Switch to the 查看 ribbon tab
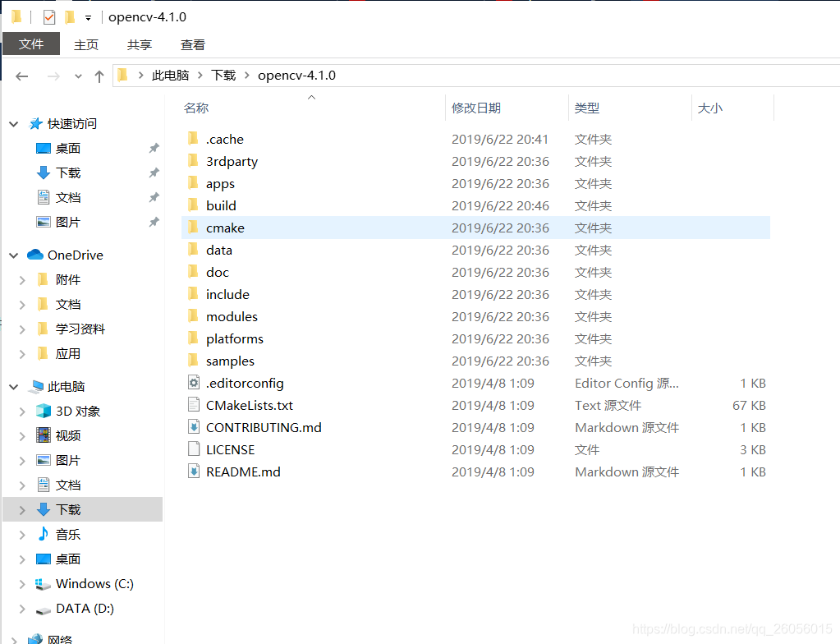The height and width of the screenshot is (644, 840). pos(193,44)
